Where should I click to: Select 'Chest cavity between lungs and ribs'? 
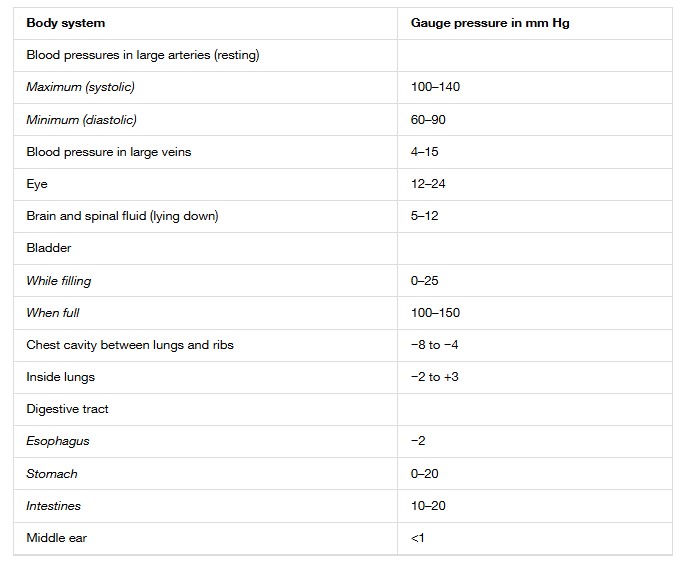130,345
